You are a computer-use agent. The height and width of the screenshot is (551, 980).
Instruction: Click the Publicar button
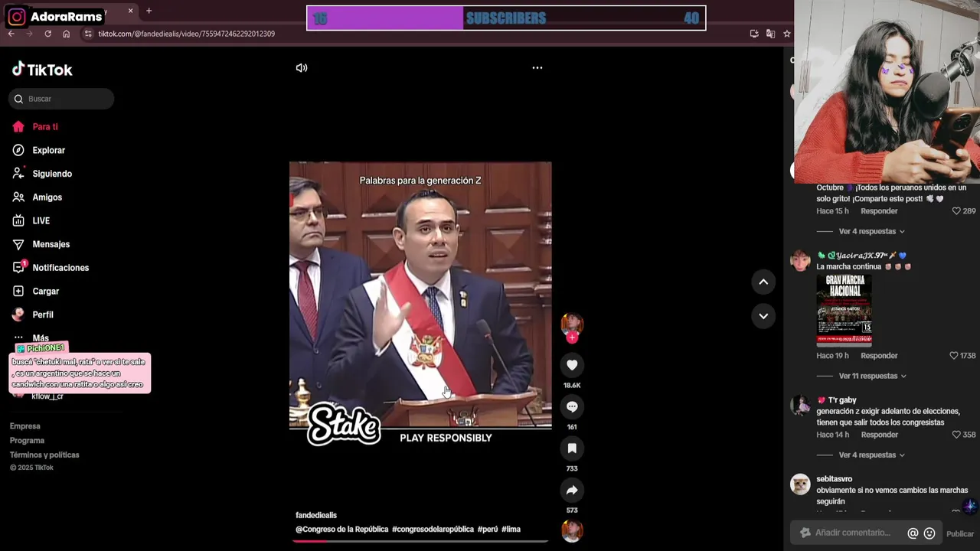point(960,534)
